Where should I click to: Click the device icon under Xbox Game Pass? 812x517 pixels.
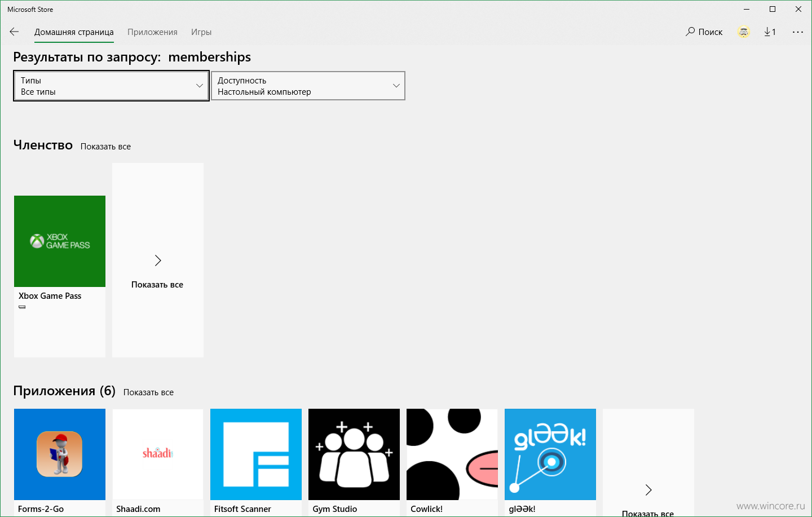click(x=22, y=307)
